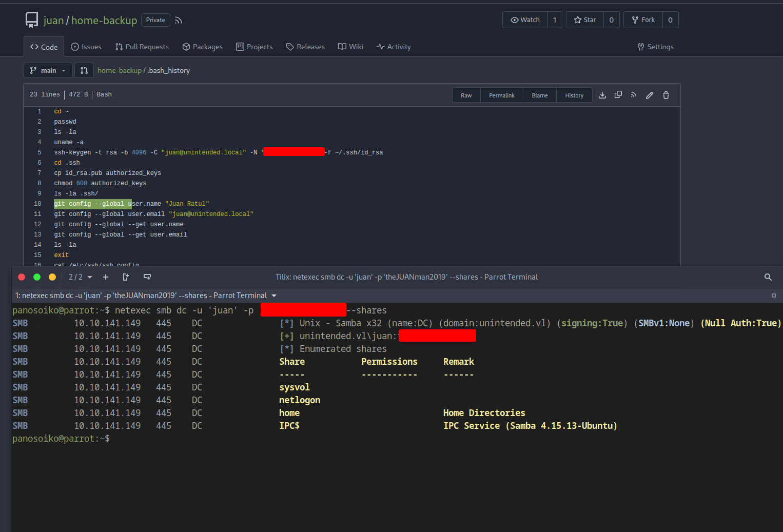Open the main branch selector
783x532 pixels.
(x=48, y=70)
